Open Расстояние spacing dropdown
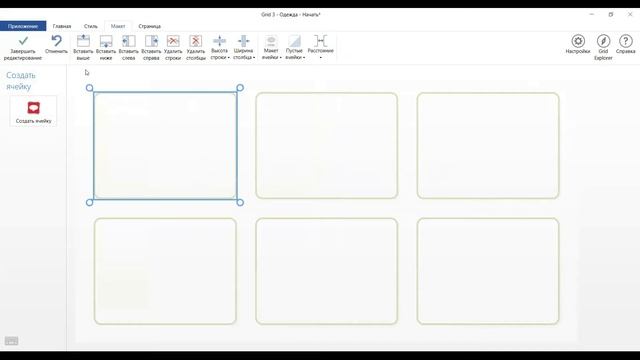Image resolution: width=640 pixels, height=360 pixels. pyautogui.click(x=320, y=47)
